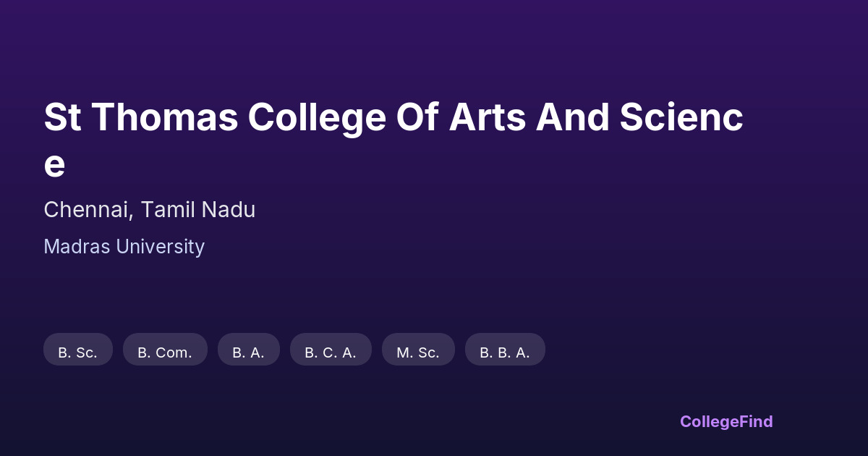The height and width of the screenshot is (456, 868).
Task: Click the word 'University' under the location
Action: (x=160, y=247)
